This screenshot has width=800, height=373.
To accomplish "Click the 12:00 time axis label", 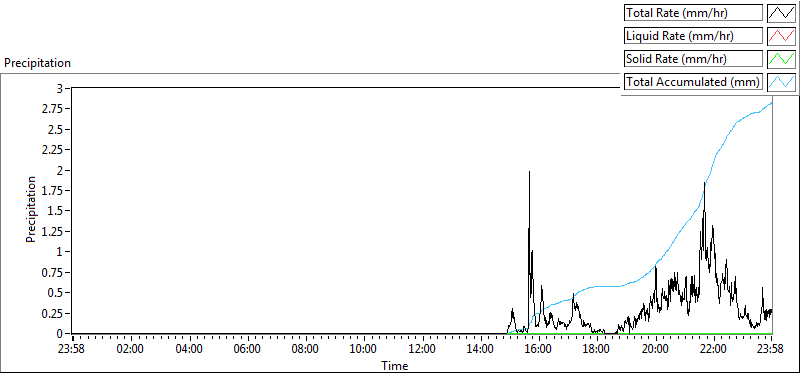I will pos(422,350).
